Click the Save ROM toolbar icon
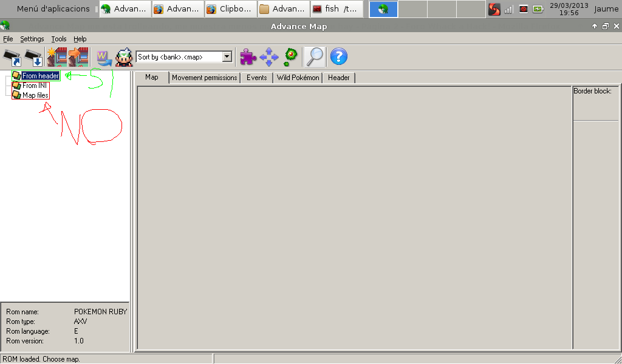The width and height of the screenshot is (622, 364). coord(33,57)
